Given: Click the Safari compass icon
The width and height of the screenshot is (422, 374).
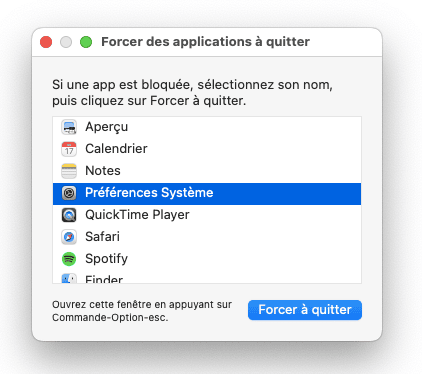Looking at the screenshot, I should point(69,237).
